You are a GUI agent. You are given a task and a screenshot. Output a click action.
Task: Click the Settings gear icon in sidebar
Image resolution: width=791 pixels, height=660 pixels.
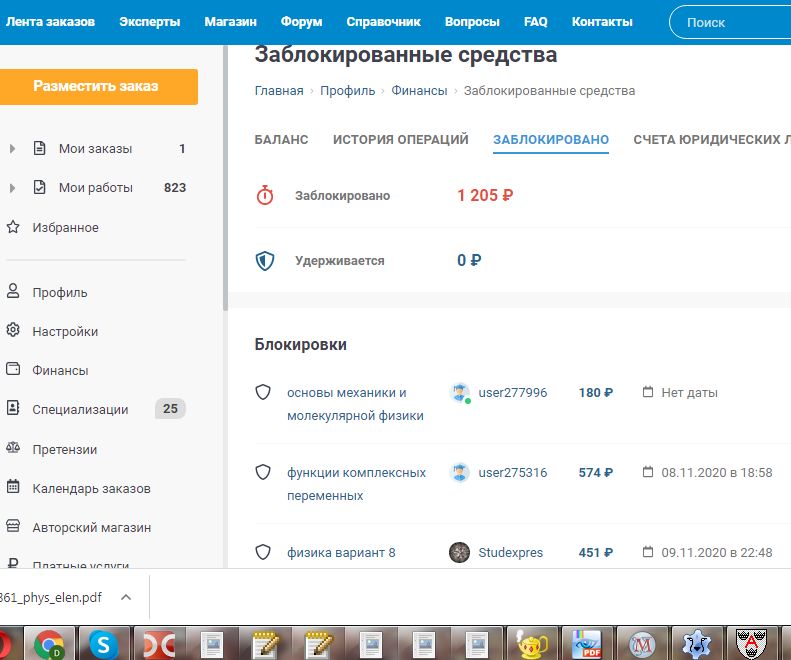pyautogui.click(x=13, y=331)
